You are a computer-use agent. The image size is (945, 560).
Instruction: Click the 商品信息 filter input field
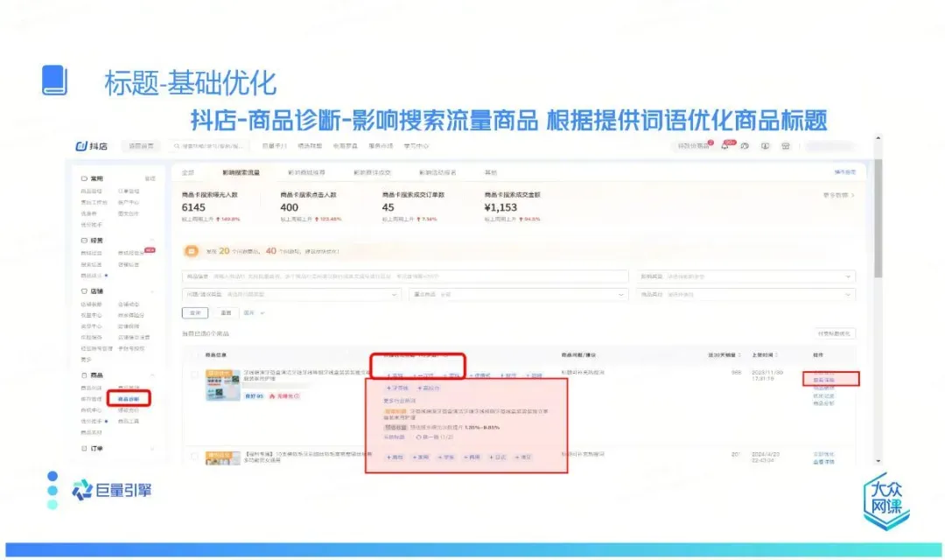[405, 276]
